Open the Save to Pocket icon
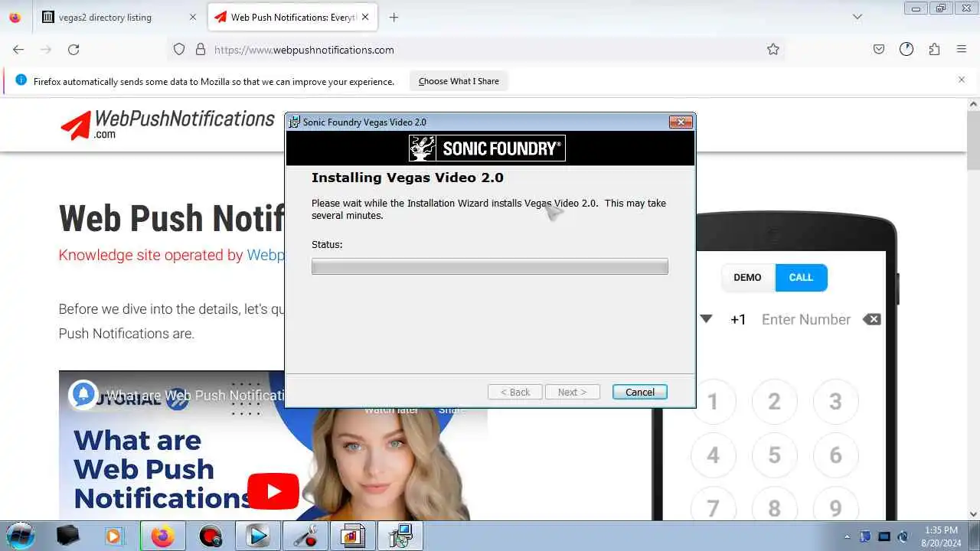Screen dimensions: 980x551 [879, 49]
